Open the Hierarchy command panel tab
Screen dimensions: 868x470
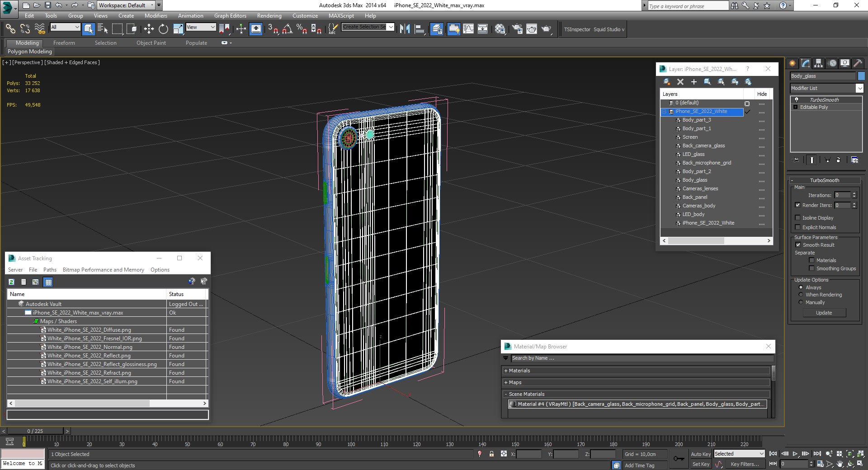(819, 63)
